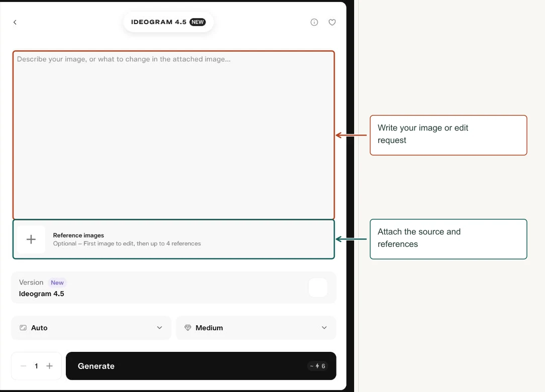This screenshot has width=545, height=392.
Task: Click the blank square in Version row
Action: [x=318, y=288]
